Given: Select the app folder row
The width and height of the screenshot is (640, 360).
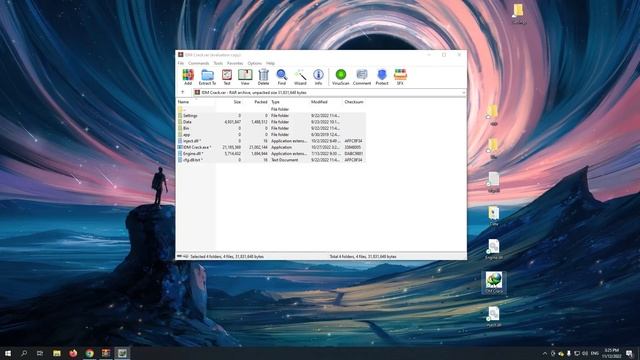Looking at the screenshot, I should 271,135.
